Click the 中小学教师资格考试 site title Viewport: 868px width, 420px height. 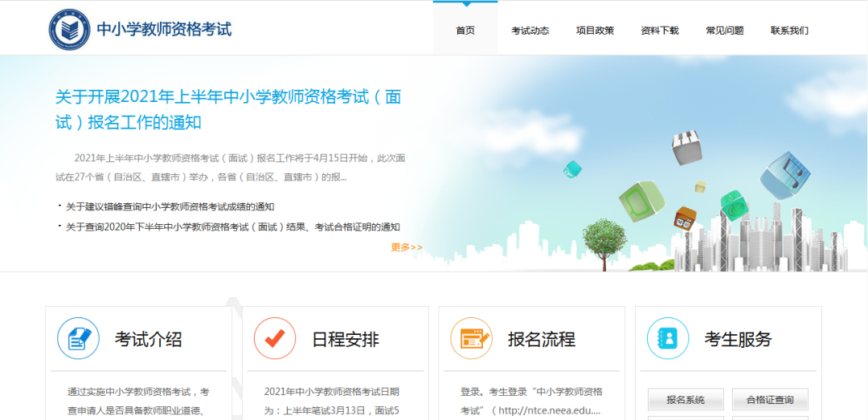[164, 30]
